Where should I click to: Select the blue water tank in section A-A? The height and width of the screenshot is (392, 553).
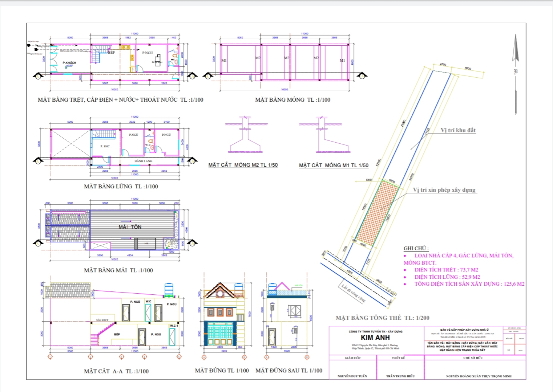169,290
